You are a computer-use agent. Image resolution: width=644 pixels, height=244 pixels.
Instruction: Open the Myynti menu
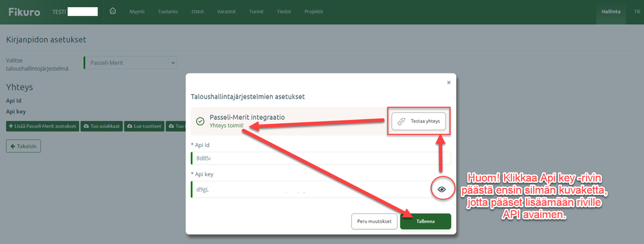click(137, 12)
